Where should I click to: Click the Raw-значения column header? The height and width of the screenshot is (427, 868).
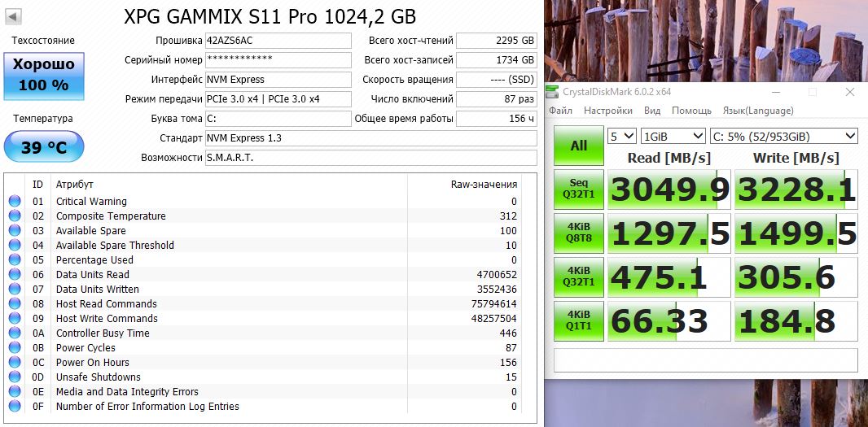(484, 184)
